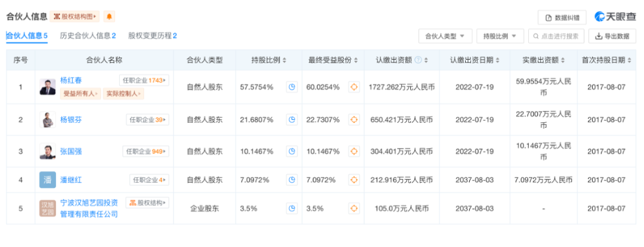The width and height of the screenshot is (644, 247).
Task: Click pie chart icon in 宁波汉旭艺园 row
Action: [x=292, y=208]
